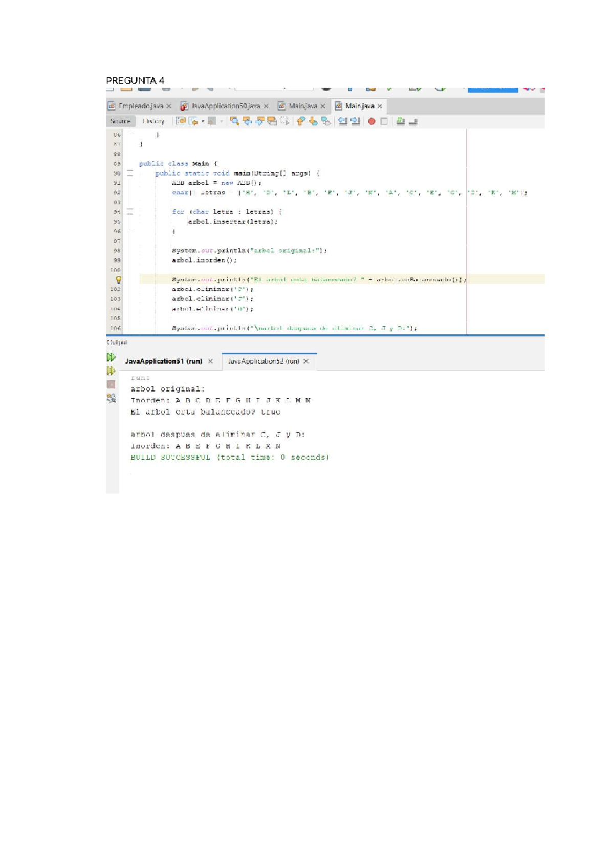Stop the running build in Output
614x868 pixels.
pos(111,384)
